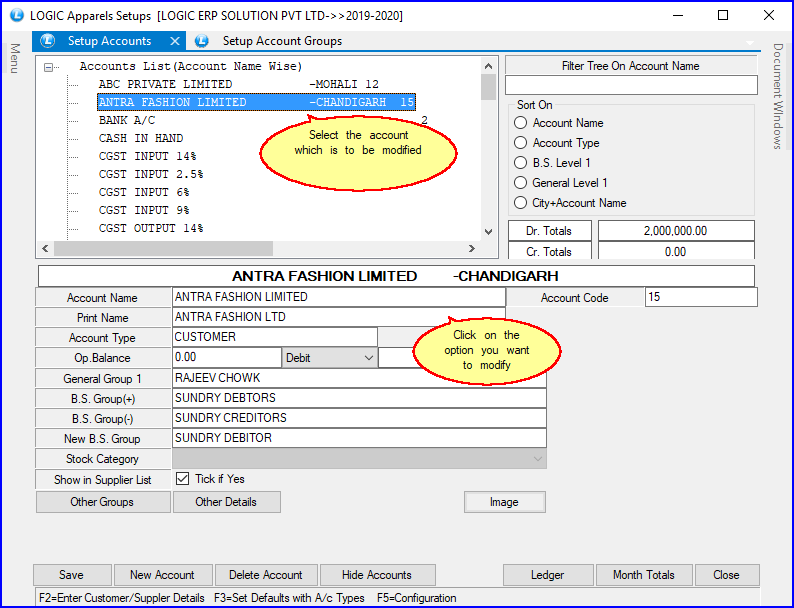
Task: Click the Filter Tree On Account Name field
Action: point(630,85)
